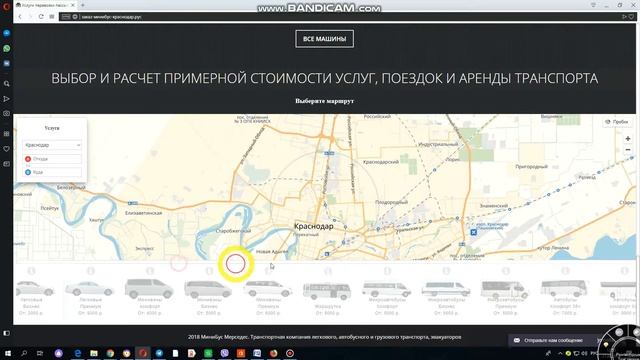Open the Windows Start menu
The image size is (640, 360).
(x=7, y=353)
